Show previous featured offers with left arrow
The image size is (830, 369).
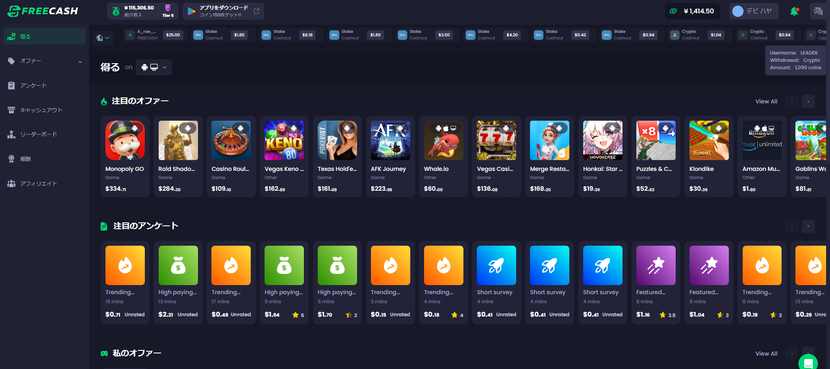[792, 101]
